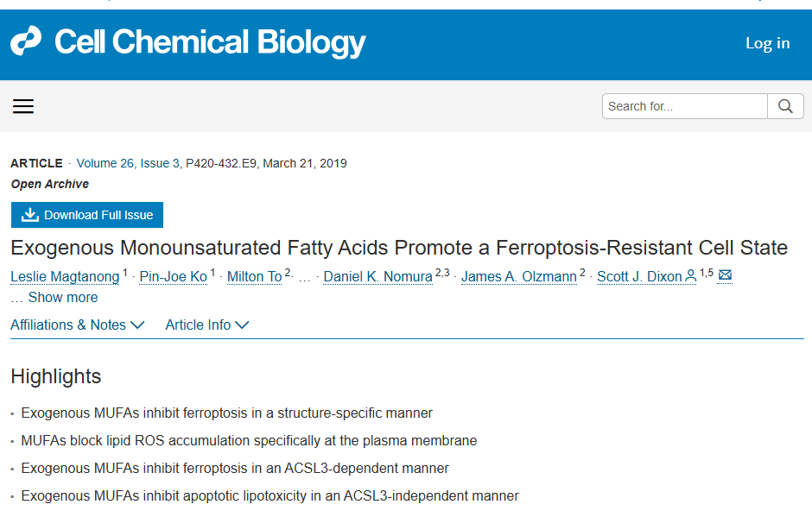Click the person icon beside Scott J. Dixon
Viewport: 812px width, 517px height.
(x=690, y=276)
